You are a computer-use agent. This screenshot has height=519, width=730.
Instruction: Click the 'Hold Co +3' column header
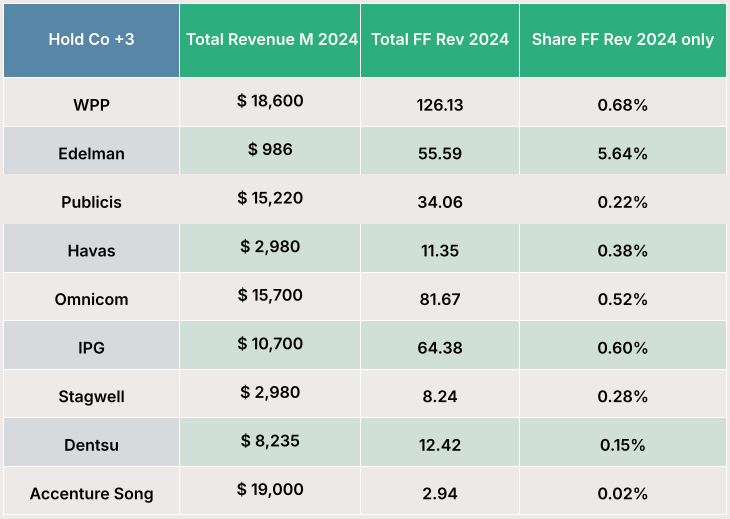(x=91, y=40)
